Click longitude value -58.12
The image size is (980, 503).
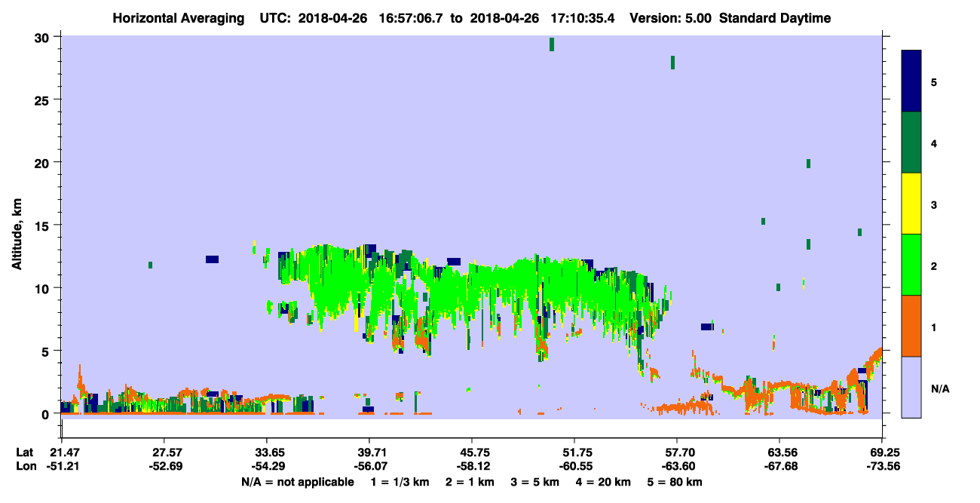[x=471, y=466]
